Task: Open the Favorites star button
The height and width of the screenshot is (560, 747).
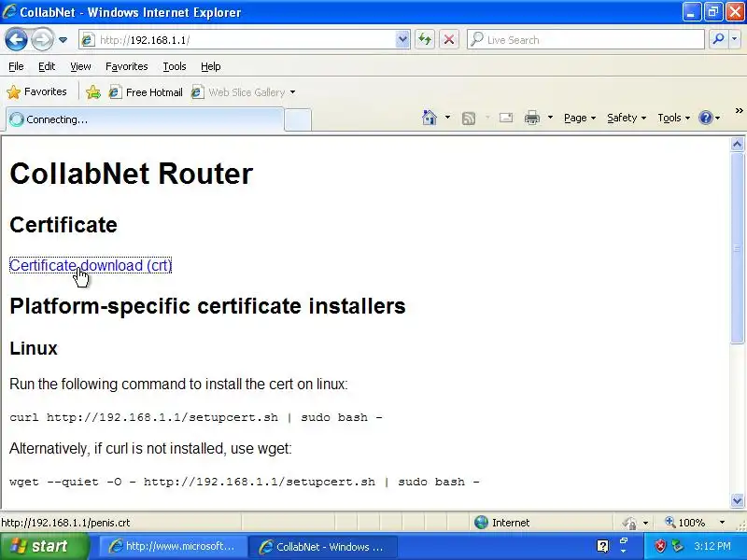Action: click(x=36, y=91)
